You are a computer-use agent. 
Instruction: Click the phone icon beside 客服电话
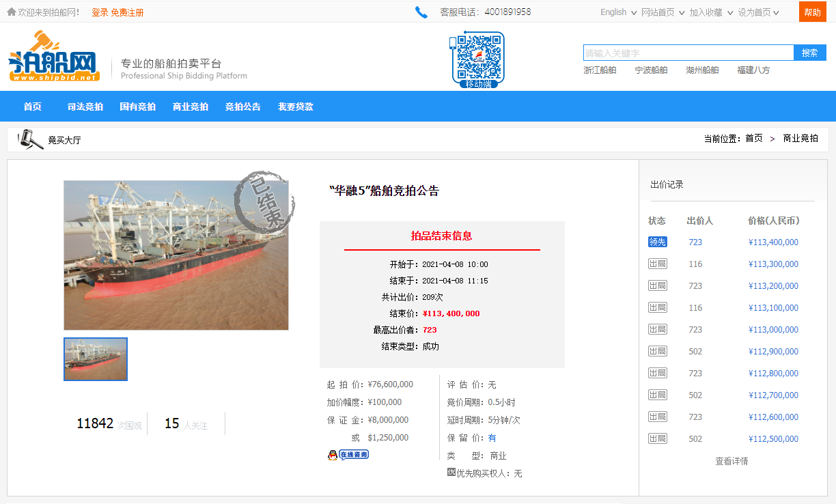(x=421, y=12)
